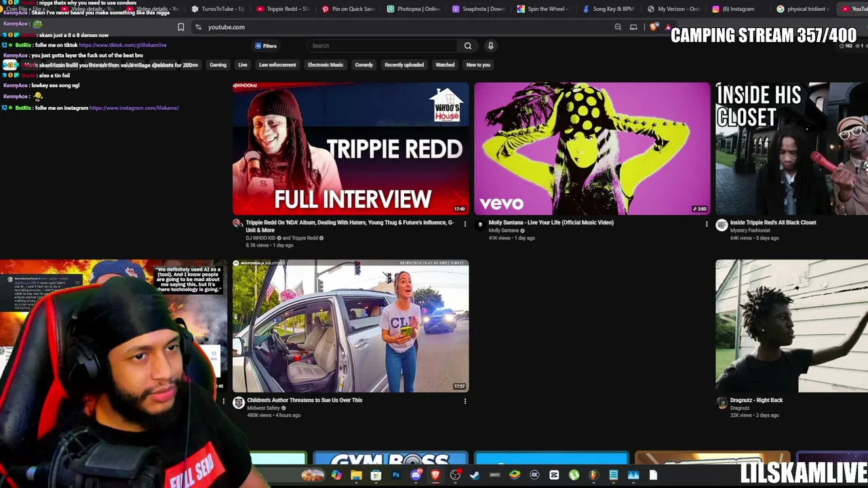Switch to the SnapInsta browser tab
This screenshot has height=488, width=868.
(479, 9)
